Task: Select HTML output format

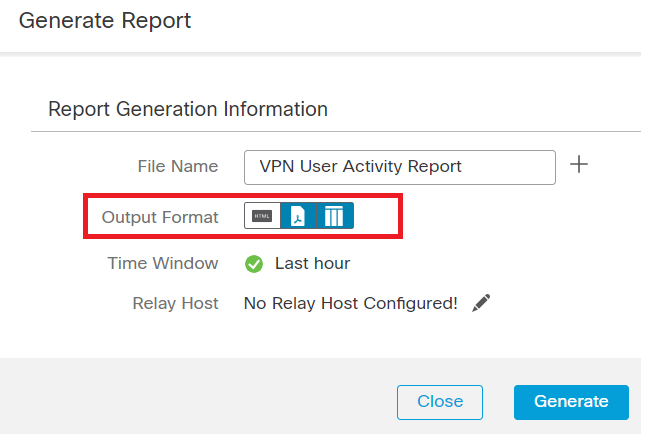Action: pos(262,216)
